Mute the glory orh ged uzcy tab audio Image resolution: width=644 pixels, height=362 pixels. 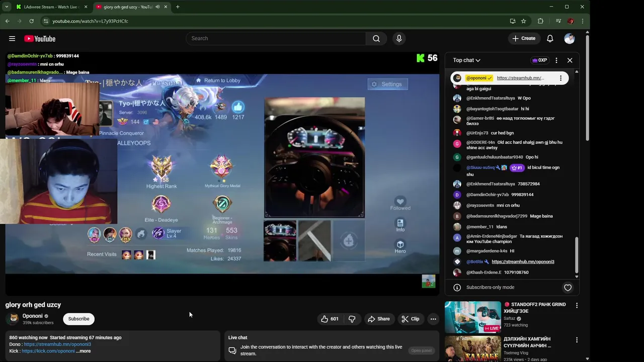157,7
